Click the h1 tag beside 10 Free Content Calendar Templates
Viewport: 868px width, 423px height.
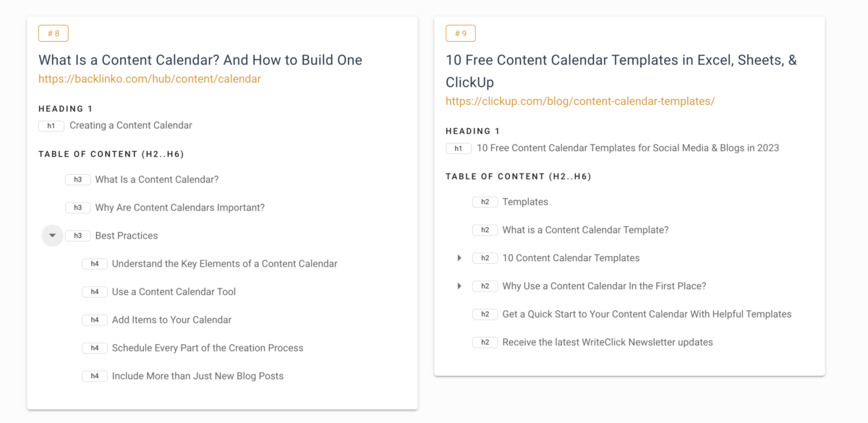[458, 148]
